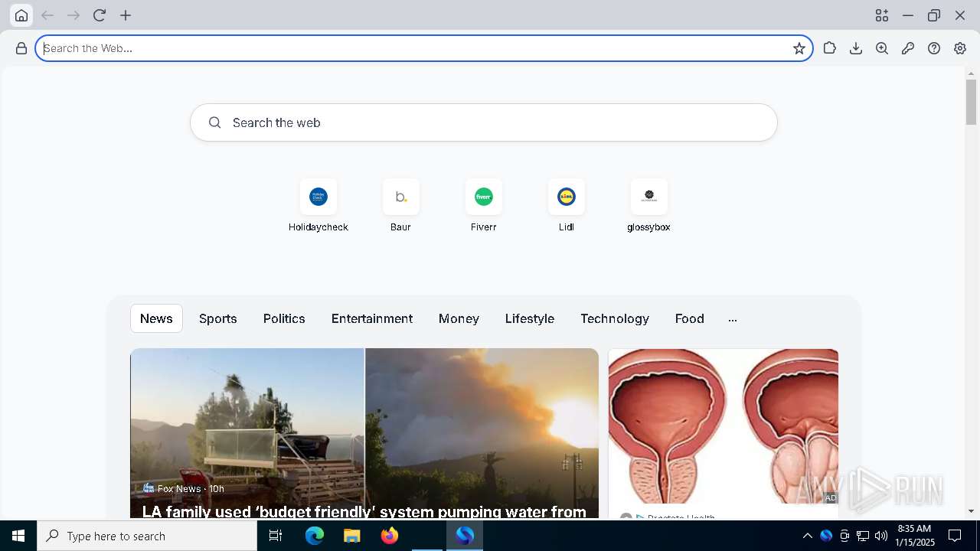Launch Microsoft Edge from the taskbar
The width and height of the screenshot is (980, 551).
[x=315, y=536]
